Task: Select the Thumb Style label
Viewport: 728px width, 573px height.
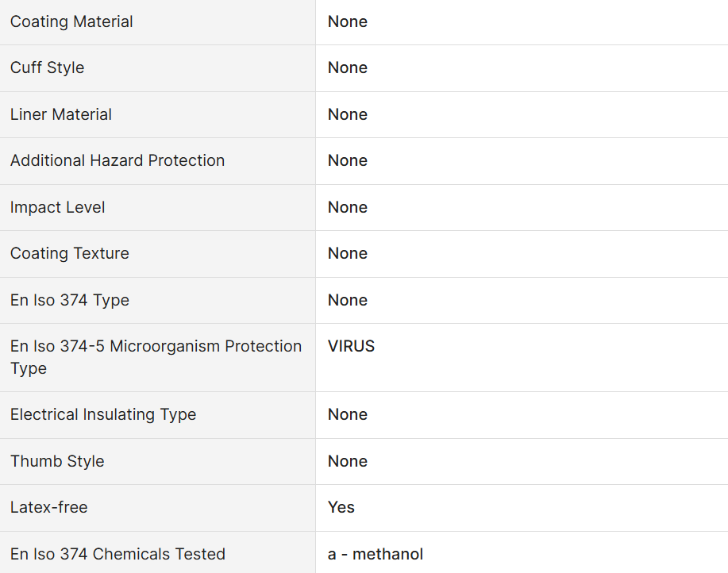Action: tap(57, 461)
